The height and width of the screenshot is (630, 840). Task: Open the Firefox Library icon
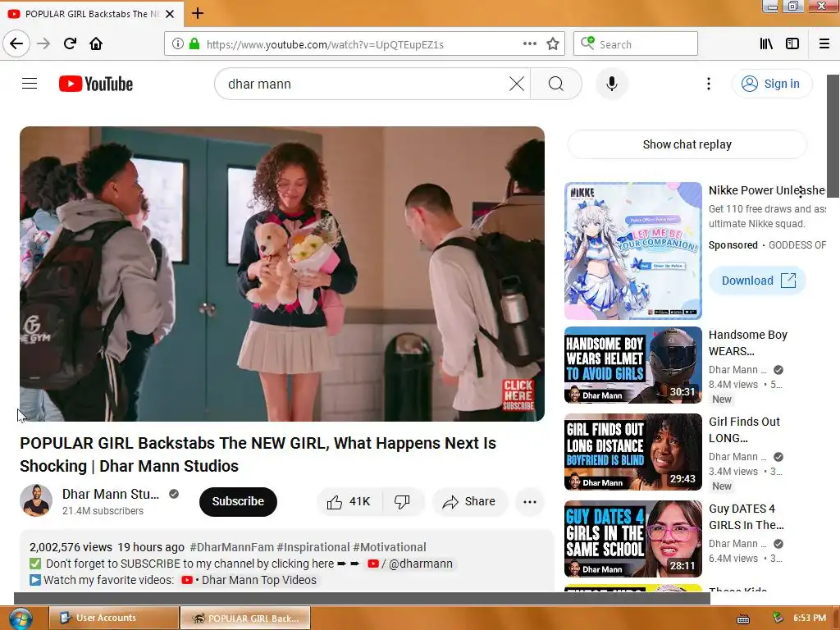point(766,44)
